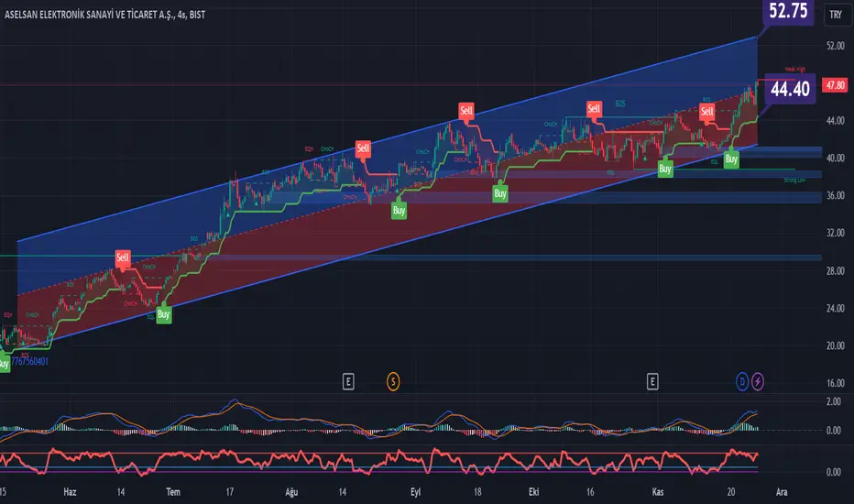Click the Sell signal label in June

coord(123,257)
